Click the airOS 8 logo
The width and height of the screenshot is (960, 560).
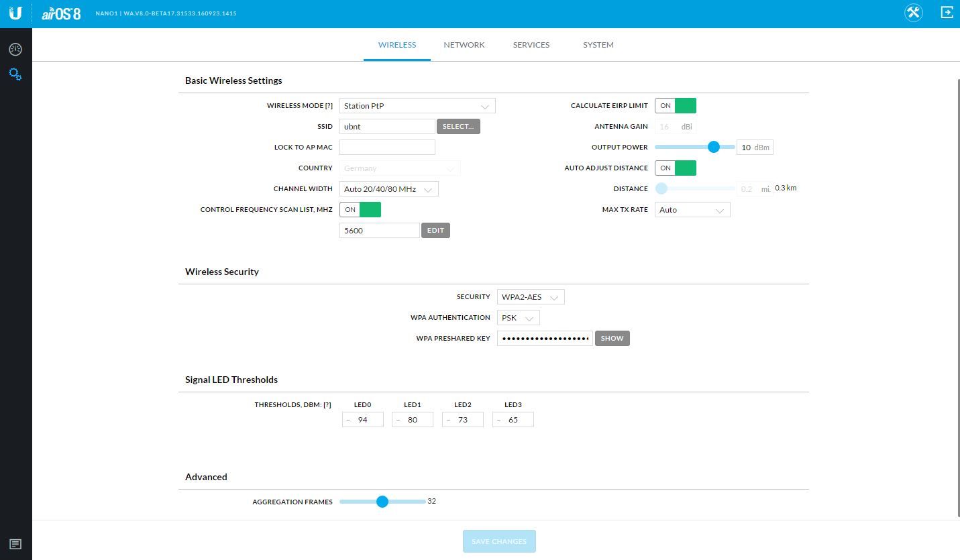click(61, 13)
